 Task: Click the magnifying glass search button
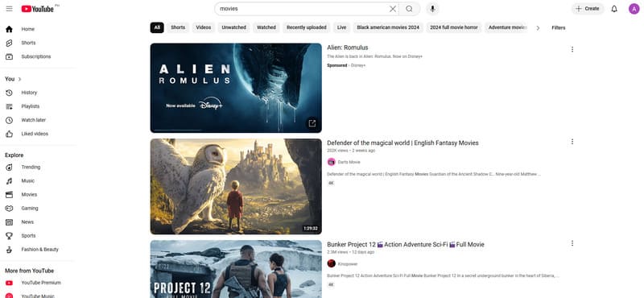[409, 9]
